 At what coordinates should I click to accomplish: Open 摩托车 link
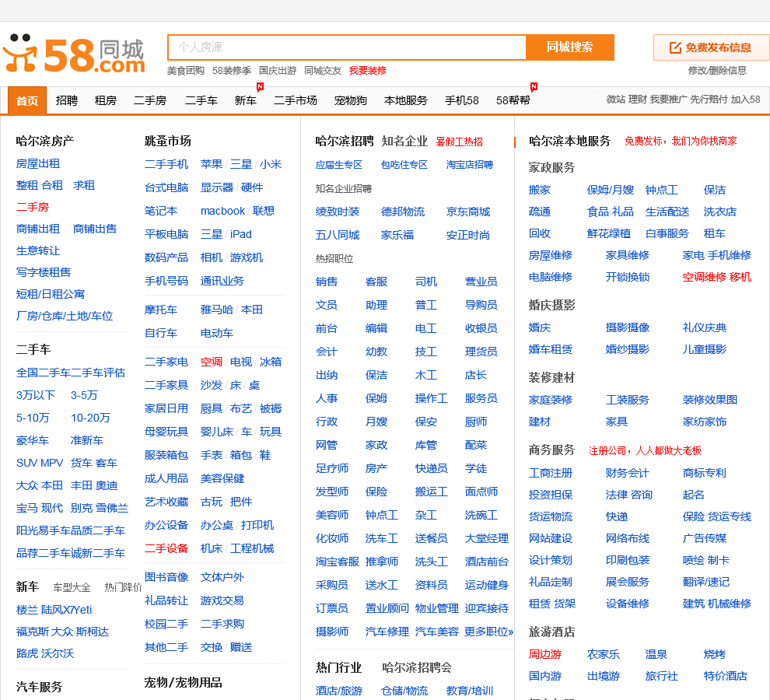[x=161, y=310]
